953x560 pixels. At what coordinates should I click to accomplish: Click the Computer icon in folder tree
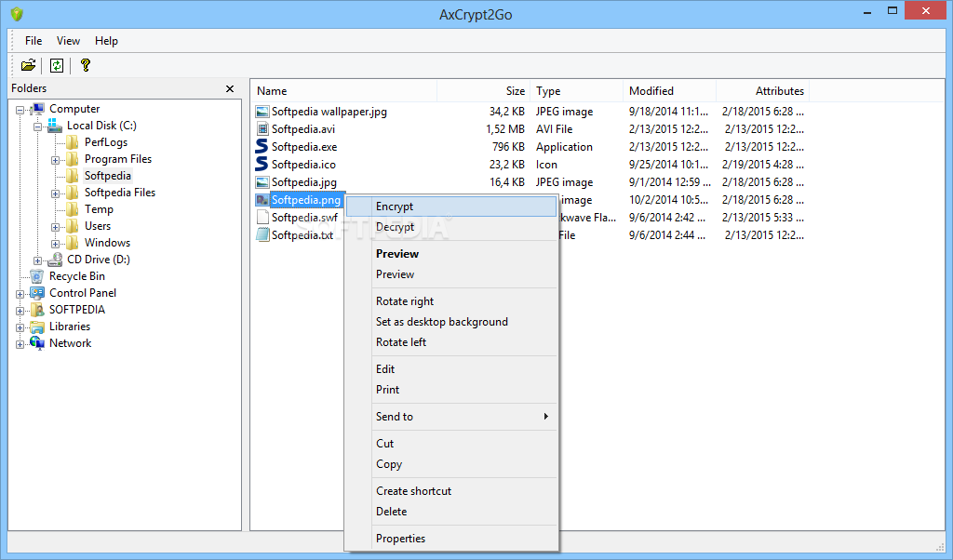pyautogui.click(x=37, y=109)
